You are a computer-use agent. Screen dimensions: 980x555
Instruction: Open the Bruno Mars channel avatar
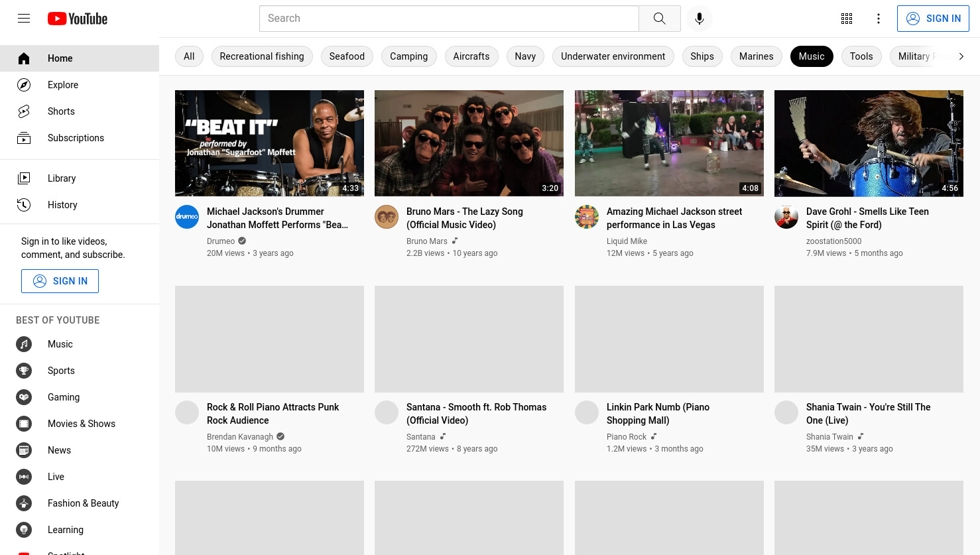(x=387, y=217)
